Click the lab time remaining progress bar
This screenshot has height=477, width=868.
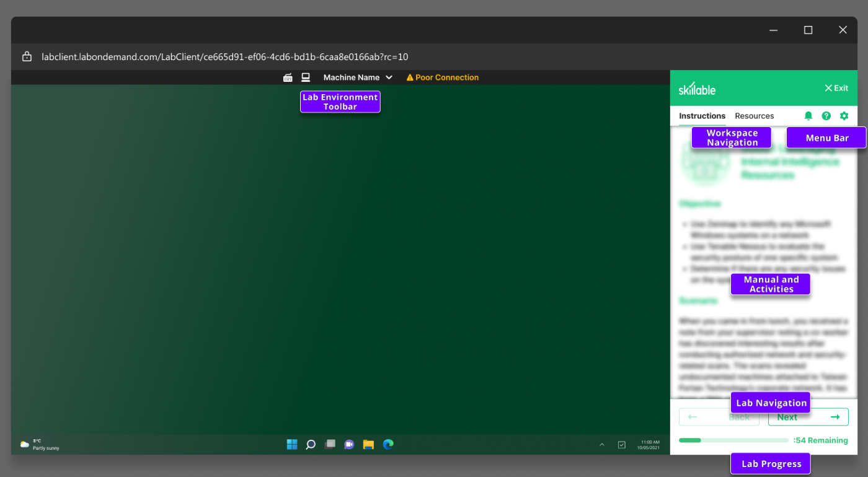(x=733, y=440)
